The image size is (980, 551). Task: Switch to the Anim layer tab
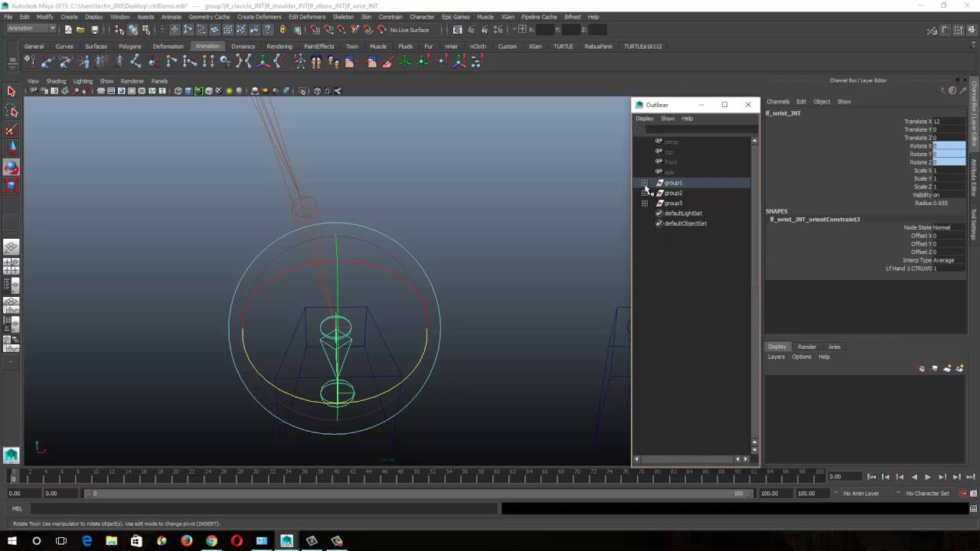pyautogui.click(x=834, y=347)
